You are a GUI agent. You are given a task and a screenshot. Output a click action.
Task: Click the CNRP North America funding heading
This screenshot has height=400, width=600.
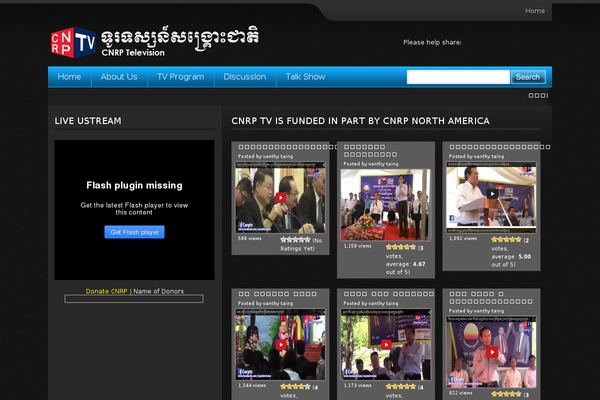(360, 121)
